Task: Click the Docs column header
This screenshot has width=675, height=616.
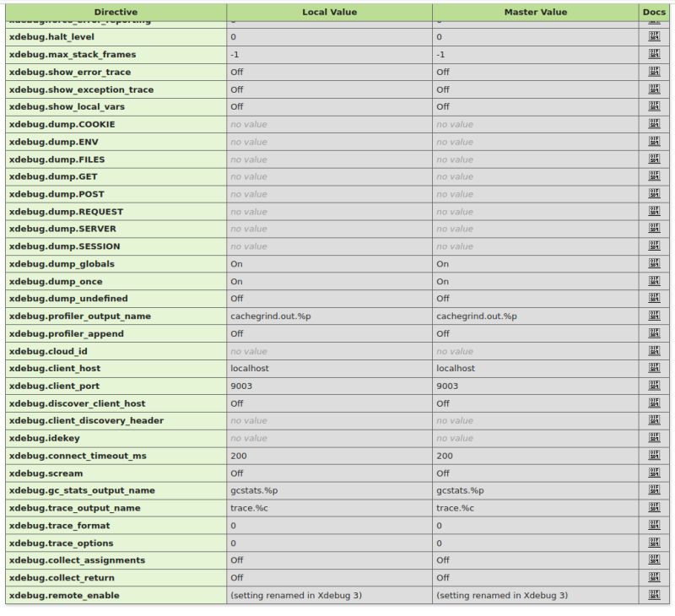Action: pos(654,12)
